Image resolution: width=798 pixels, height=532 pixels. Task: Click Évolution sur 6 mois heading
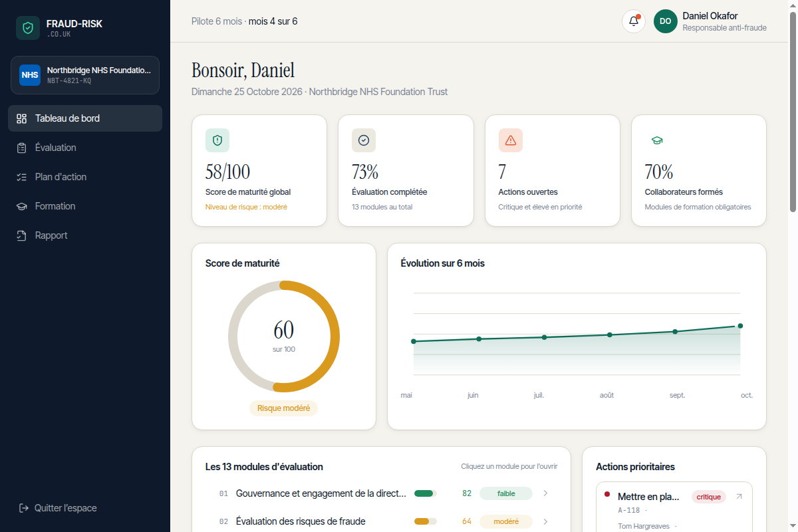(x=443, y=263)
